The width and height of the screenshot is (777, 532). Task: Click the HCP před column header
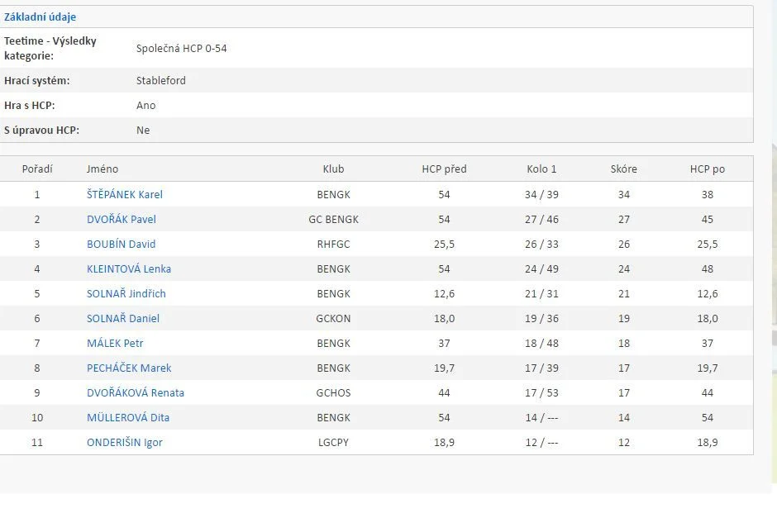click(445, 169)
